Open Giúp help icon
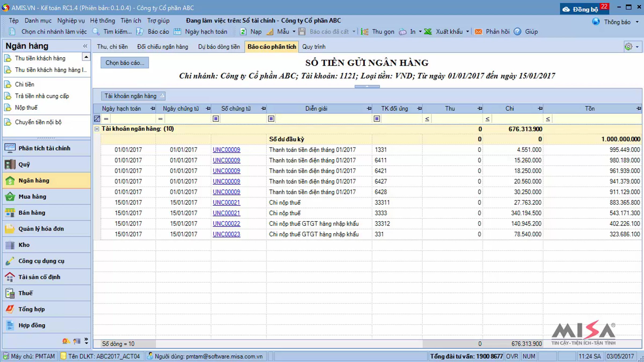 tap(517, 32)
